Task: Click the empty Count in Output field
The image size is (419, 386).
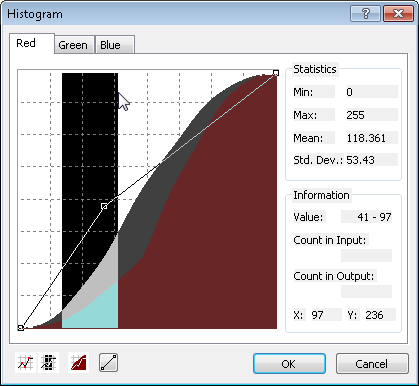Action: coord(366,291)
